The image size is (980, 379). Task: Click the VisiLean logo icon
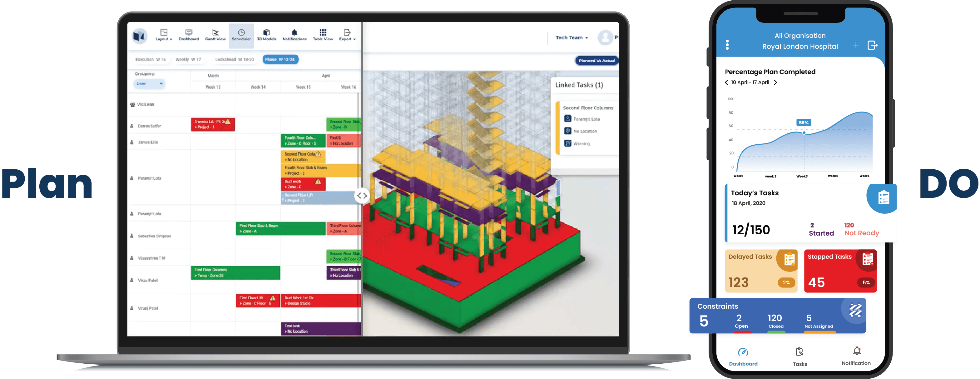click(139, 36)
